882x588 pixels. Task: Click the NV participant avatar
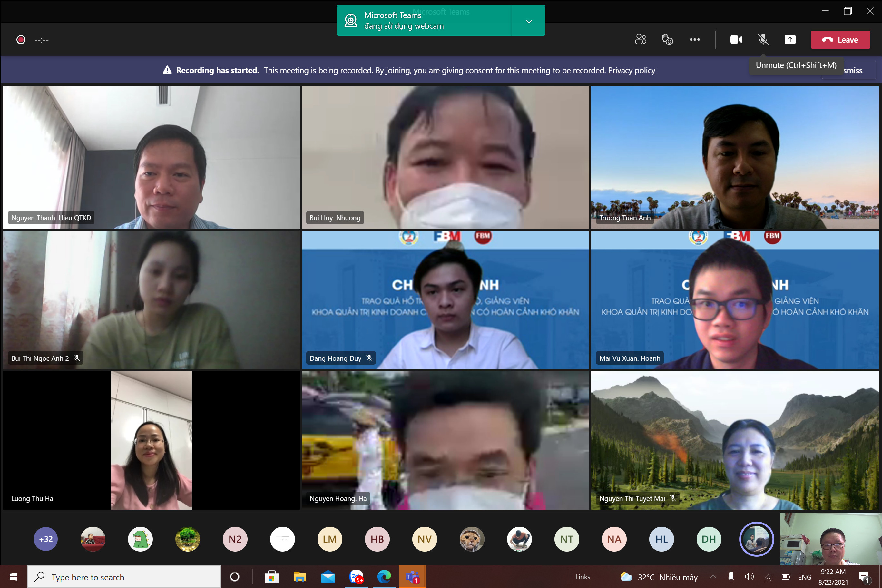[x=425, y=539]
